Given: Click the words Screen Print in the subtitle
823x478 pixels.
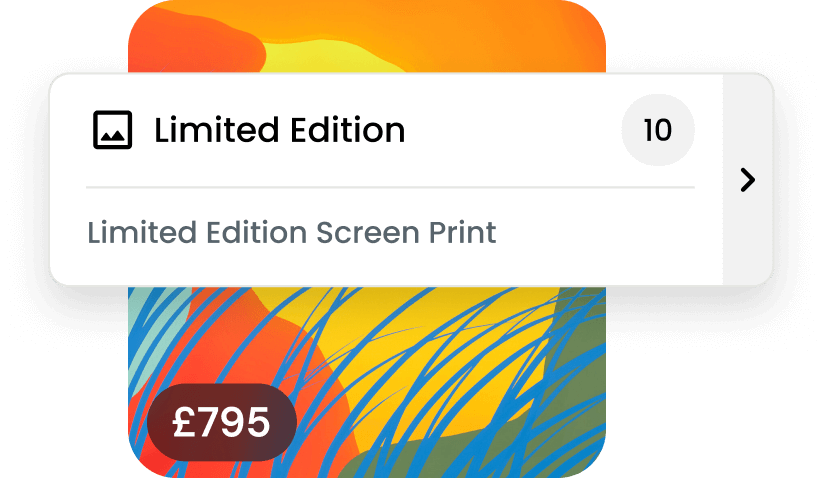Looking at the screenshot, I should tap(406, 232).
